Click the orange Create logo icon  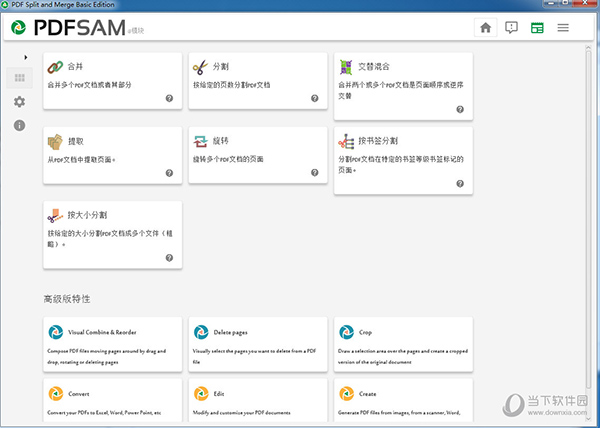[346, 394]
